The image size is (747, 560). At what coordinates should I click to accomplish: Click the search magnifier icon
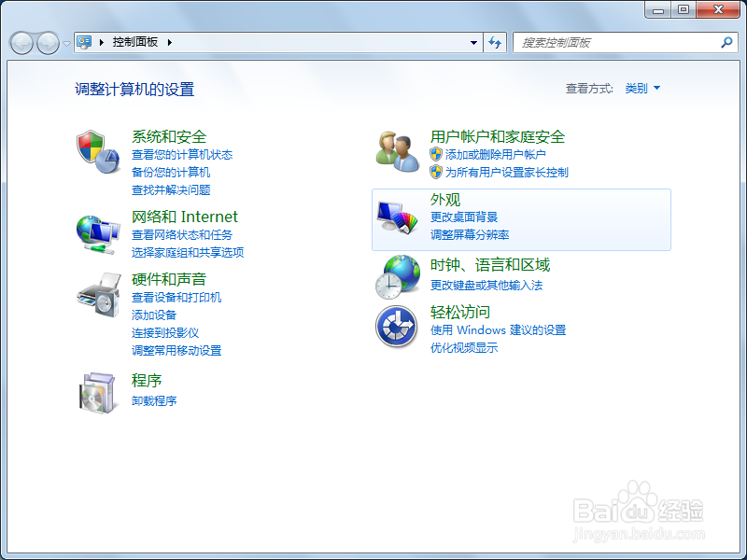click(726, 42)
